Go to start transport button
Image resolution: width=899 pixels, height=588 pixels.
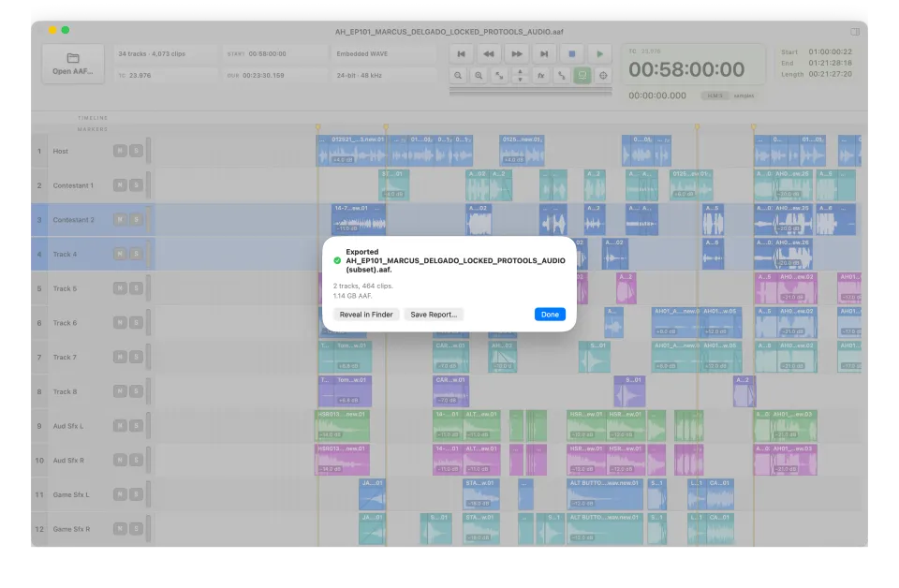point(461,54)
